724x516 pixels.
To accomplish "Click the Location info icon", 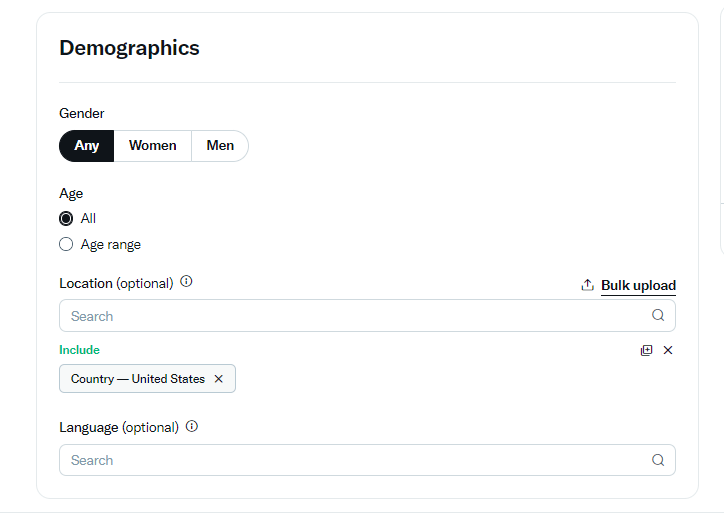I will click(x=186, y=281).
